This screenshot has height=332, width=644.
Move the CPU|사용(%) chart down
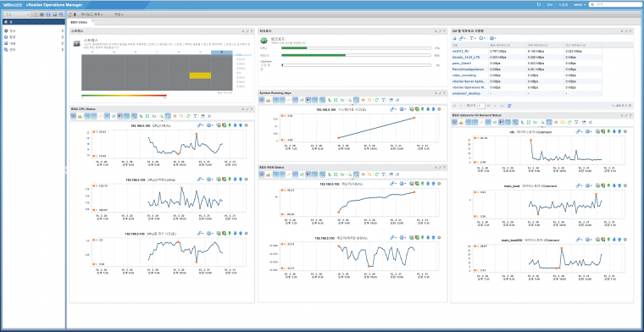(x=236, y=125)
